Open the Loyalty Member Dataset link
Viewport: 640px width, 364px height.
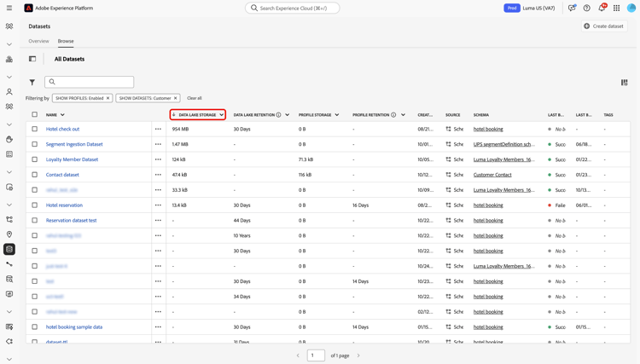(72, 159)
